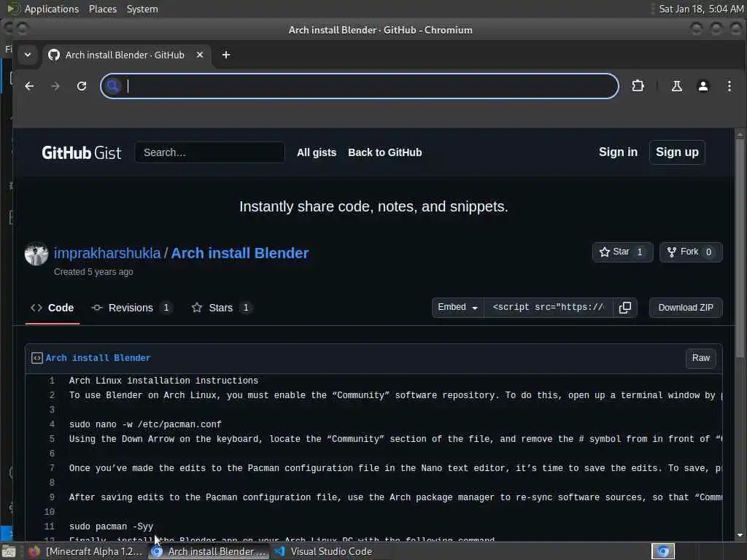
Task: Click the scrollbar down arrow
Action: [x=740, y=535]
